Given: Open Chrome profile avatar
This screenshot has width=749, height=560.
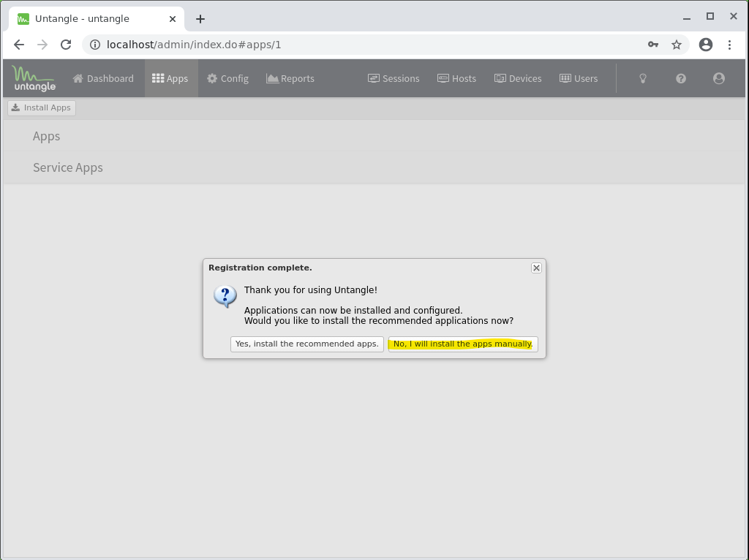Looking at the screenshot, I should [x=706, y=45].
